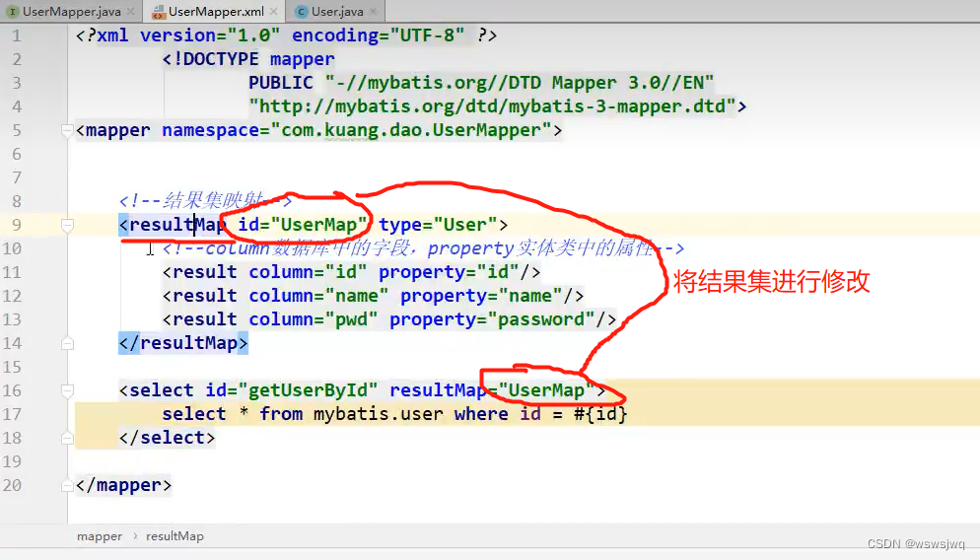Click the column="id" attribute on line 11

click(308, 272)
